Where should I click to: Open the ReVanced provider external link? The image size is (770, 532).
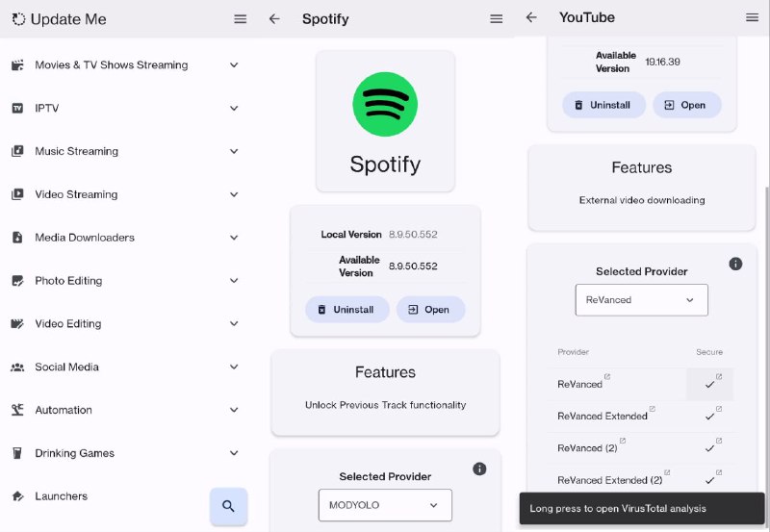606,376
